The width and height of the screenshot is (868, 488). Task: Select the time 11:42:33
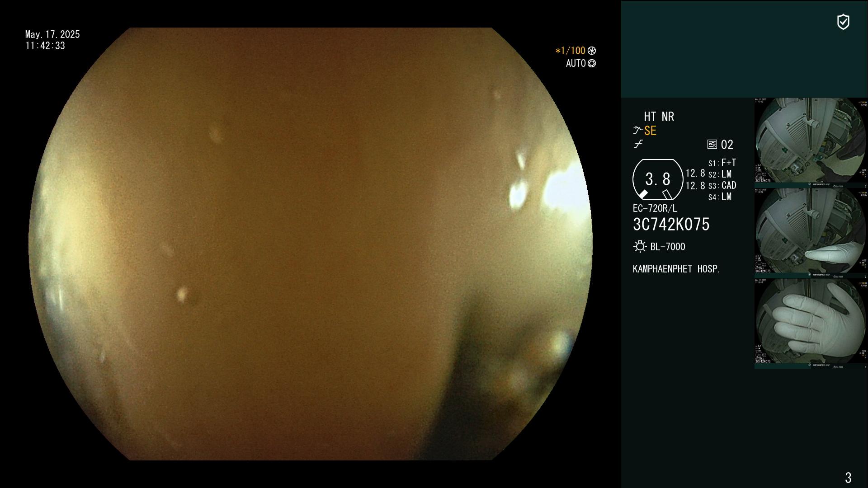[x=45, y=46]
